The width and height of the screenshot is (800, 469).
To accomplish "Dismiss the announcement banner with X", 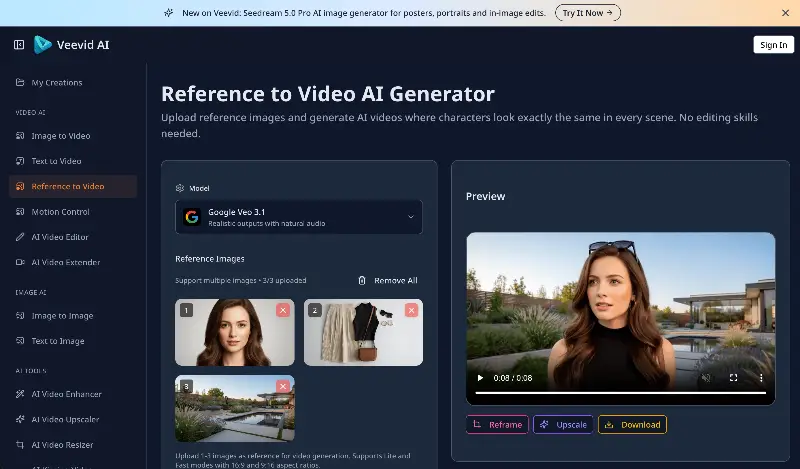I will point(785,13).
